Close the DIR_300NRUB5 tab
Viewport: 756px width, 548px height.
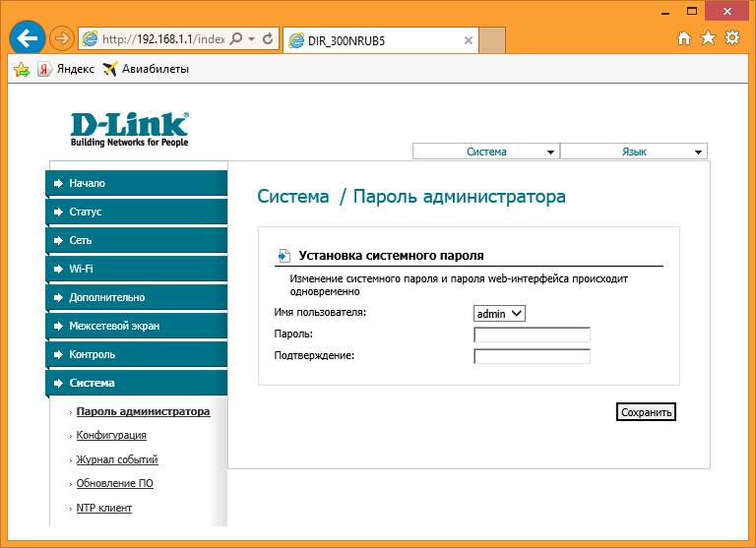[468, 40]
